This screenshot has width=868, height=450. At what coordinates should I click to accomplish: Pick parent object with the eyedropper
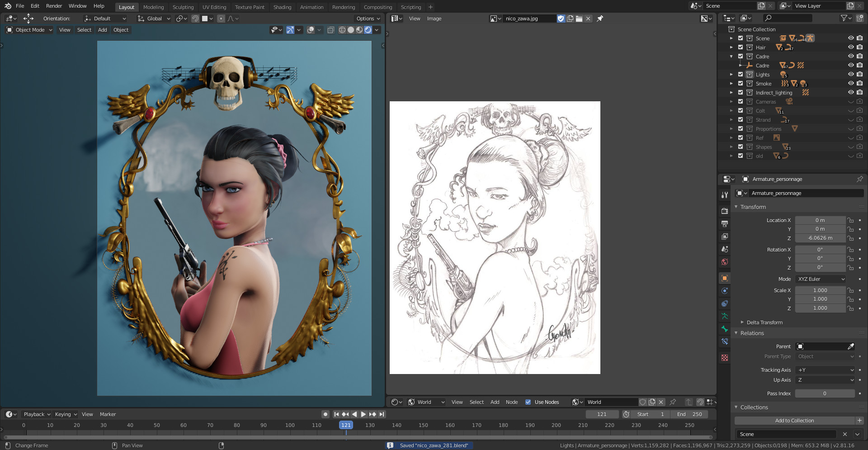[x=851, y=346]
